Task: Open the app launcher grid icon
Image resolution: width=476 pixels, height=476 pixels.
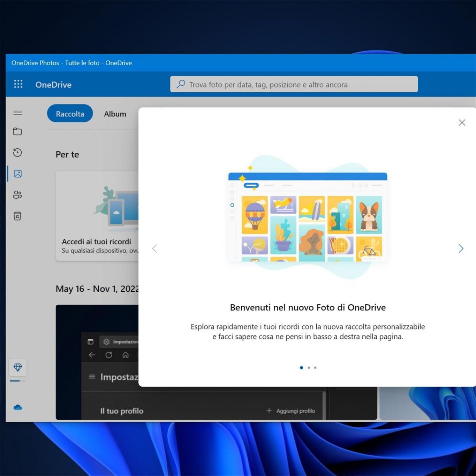Action: [18, 84]
